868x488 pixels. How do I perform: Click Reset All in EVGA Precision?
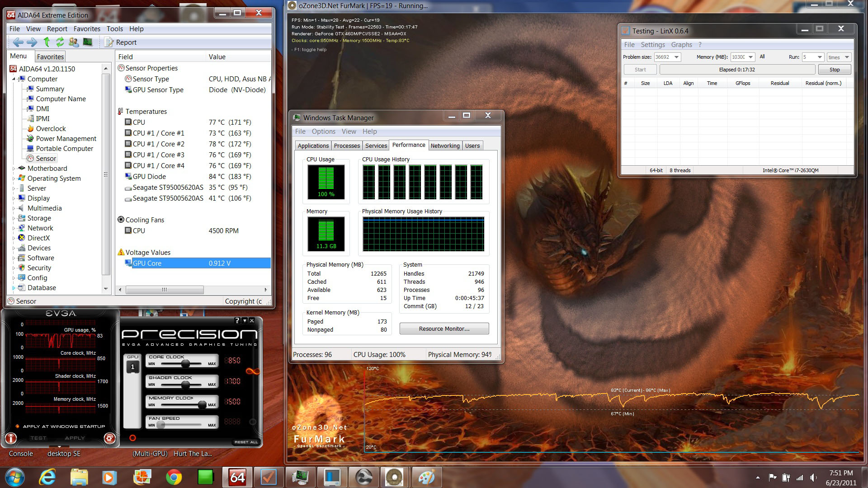[x=246, y=442]
